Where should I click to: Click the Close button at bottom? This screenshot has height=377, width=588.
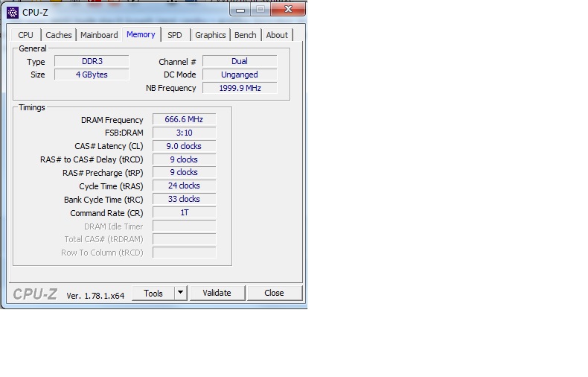coord(275,293)
